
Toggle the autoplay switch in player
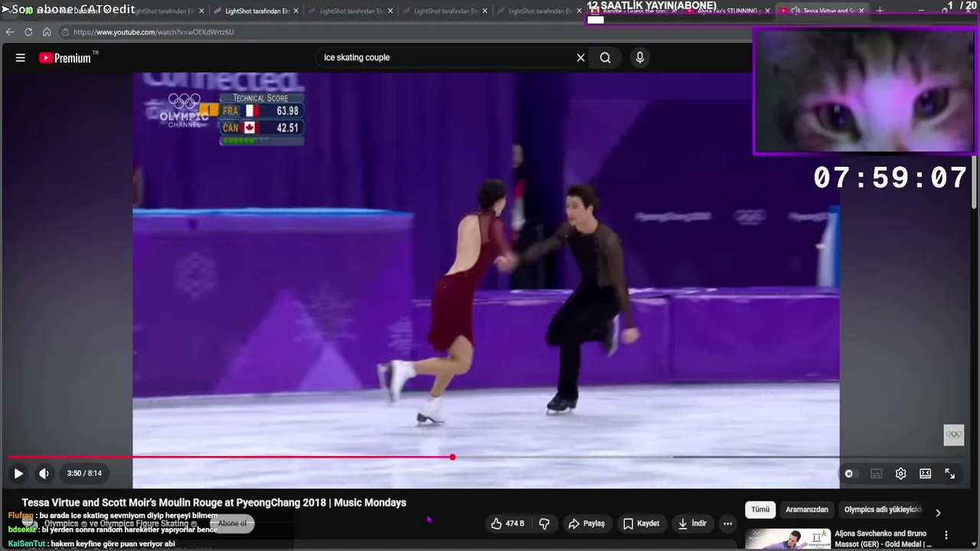point(848,474)
